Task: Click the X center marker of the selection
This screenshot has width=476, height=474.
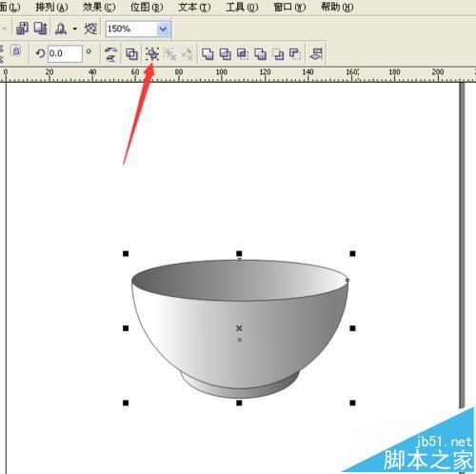Action: coord(239,328)
